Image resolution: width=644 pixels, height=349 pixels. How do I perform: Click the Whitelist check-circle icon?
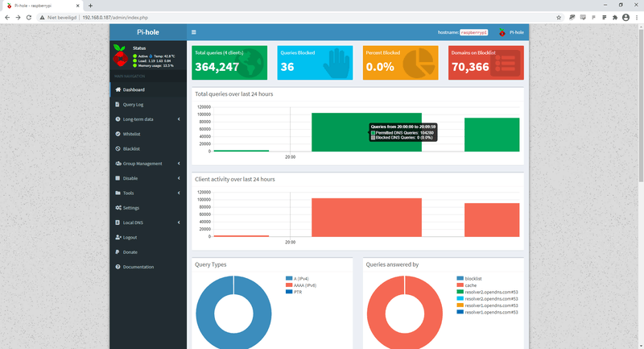[x=118, y=134]
